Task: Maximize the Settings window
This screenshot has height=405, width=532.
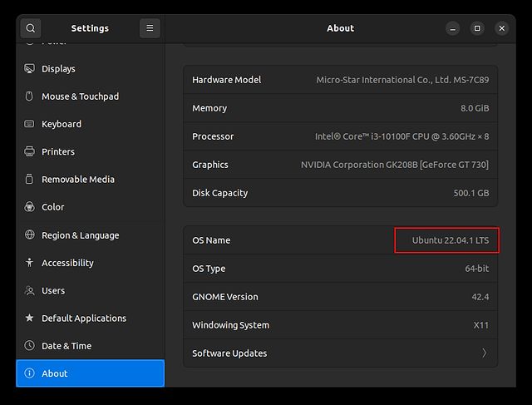Action: pos(477,28)
